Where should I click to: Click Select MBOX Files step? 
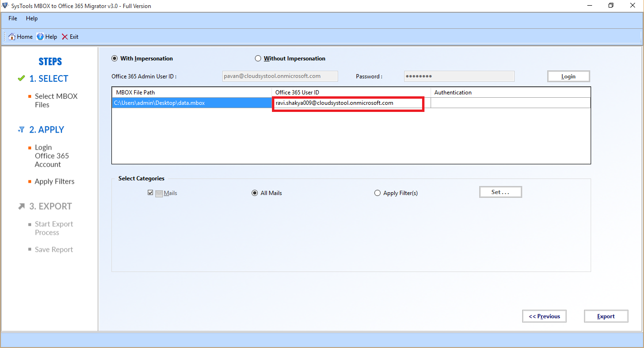pos(56,101)
